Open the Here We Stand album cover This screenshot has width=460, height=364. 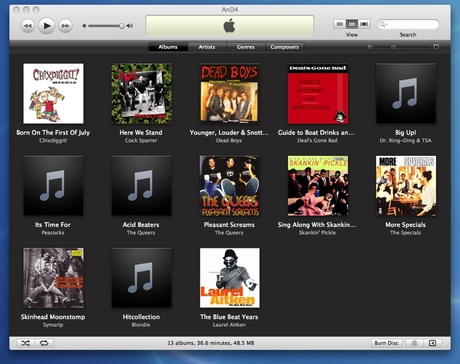(x=141, y=94)
